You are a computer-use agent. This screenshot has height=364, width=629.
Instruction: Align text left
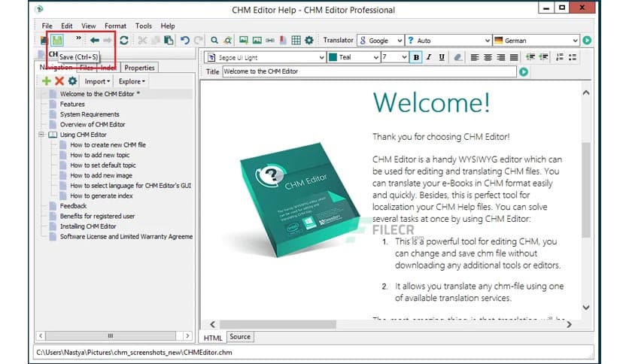point(475,57)
